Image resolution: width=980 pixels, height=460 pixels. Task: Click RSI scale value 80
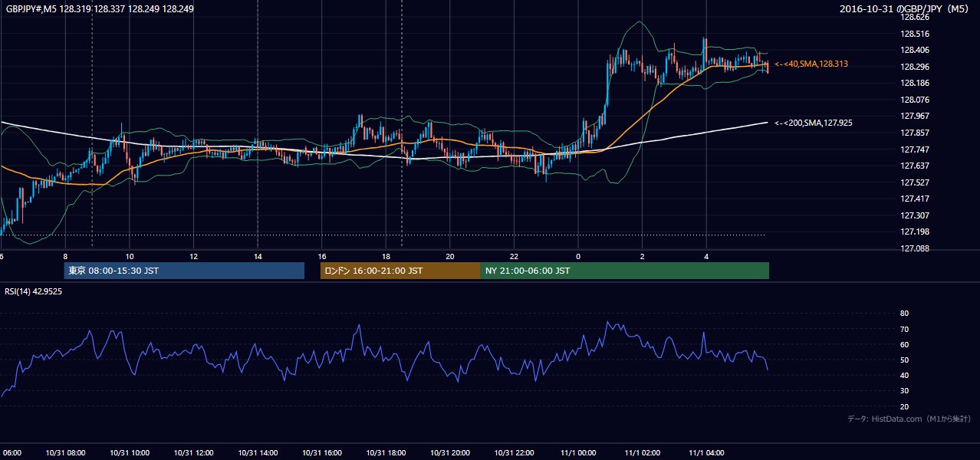pos(904,314)
